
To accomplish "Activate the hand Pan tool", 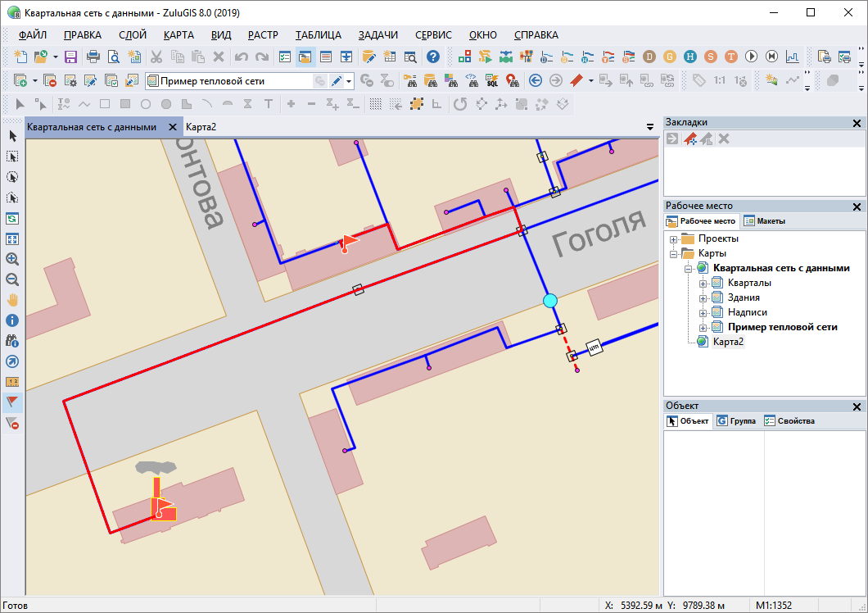I will [12, 300].
